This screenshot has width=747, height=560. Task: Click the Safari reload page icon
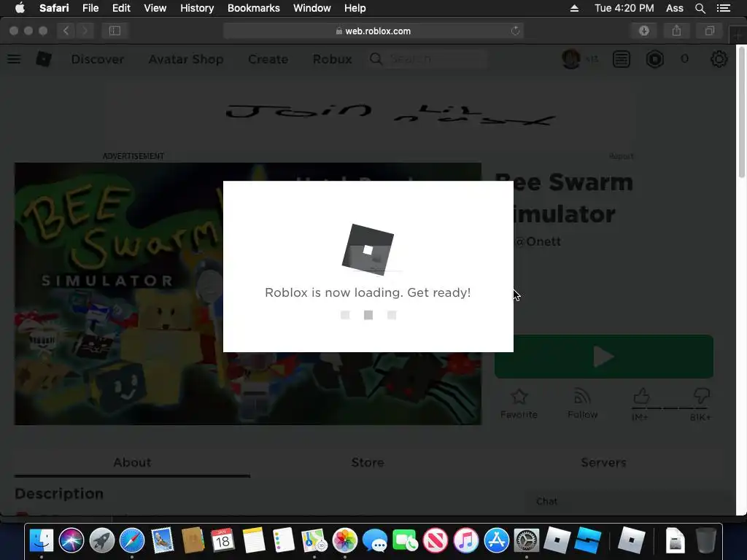click(x=515, y=31)
